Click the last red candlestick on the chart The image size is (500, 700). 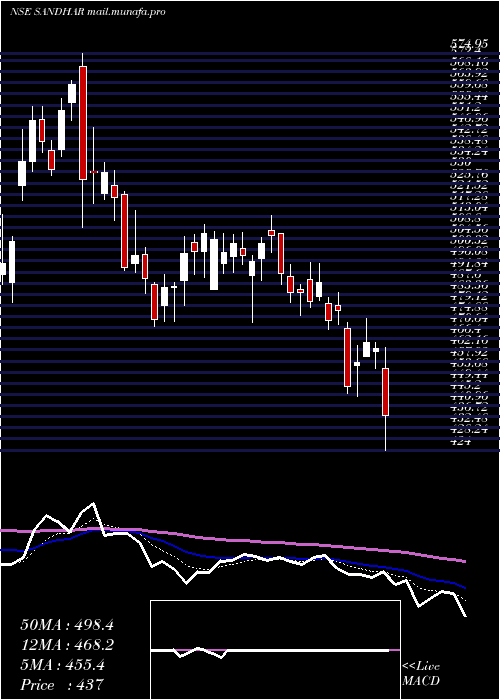(385, 392)
